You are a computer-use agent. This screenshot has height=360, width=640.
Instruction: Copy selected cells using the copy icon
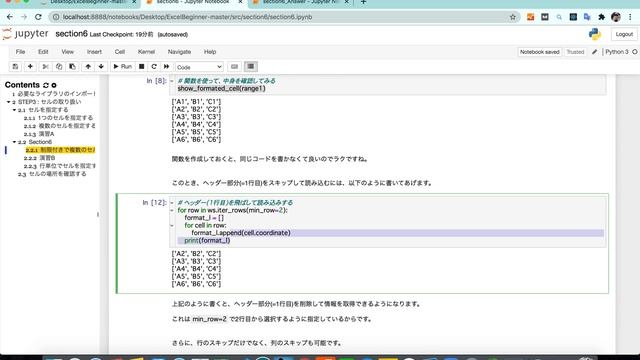point(59,67)
